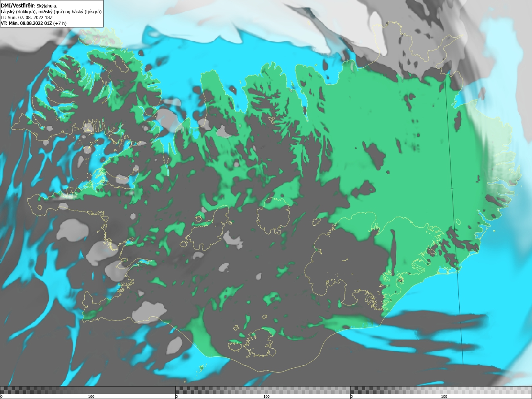Click the 'Lágský (dökkgrá), miðský (grá) og háský (ljósgrá)' legend line
This screenshot has height=399, width=532.
(51, 12)
